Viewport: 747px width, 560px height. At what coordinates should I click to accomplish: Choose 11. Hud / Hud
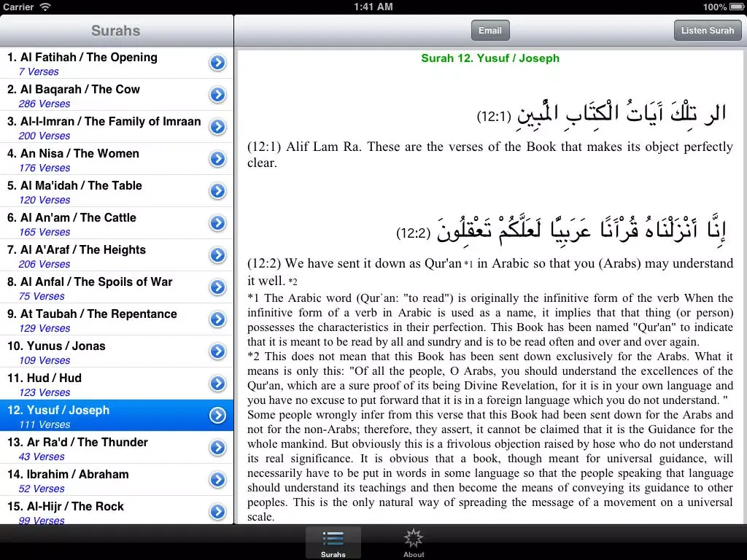[x=117, y=384]
